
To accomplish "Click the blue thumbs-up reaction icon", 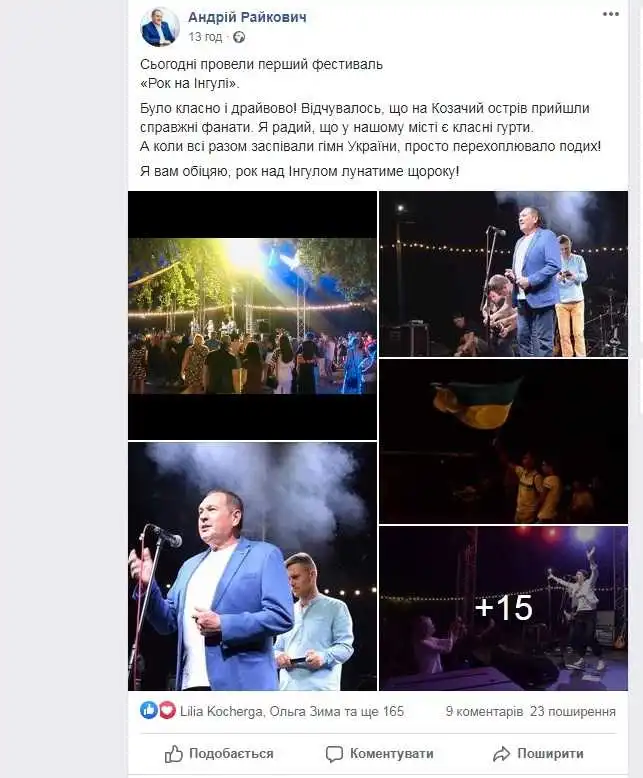I will 149,711.
